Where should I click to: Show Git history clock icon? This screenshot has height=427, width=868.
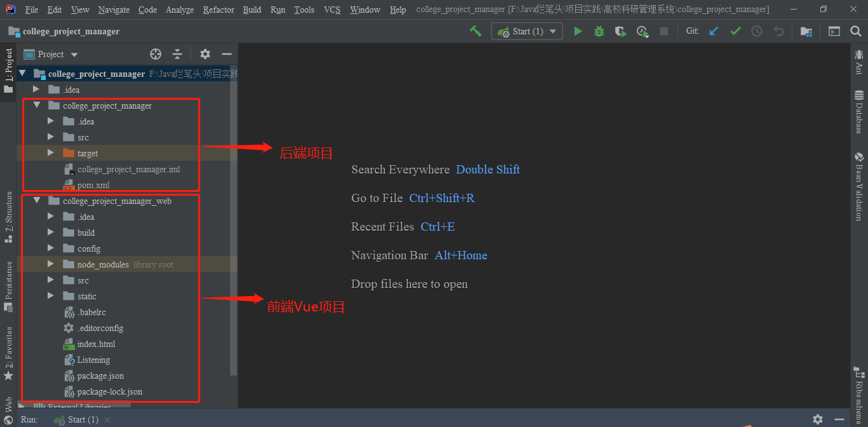(757, 31)
